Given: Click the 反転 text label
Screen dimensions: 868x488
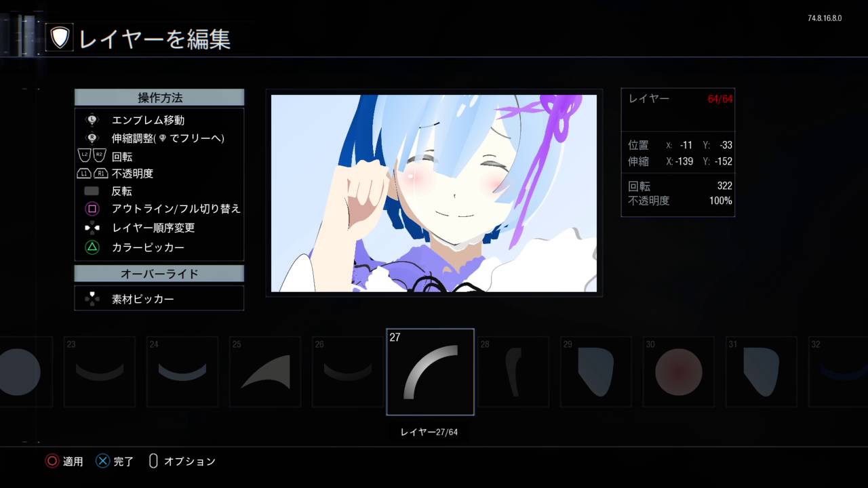Looking at the screenshot, I should pyautogui.click(x=122, y=191).
